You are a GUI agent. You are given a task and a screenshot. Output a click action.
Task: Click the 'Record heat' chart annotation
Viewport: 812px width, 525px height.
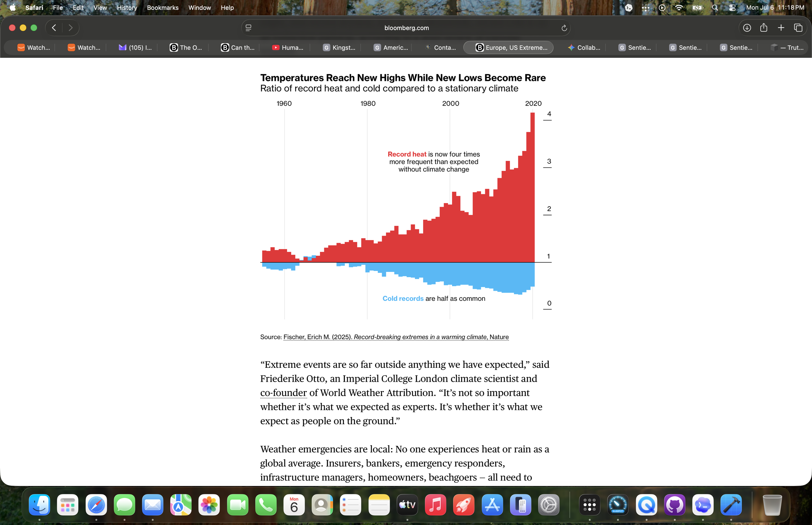(x=434, y=161)
